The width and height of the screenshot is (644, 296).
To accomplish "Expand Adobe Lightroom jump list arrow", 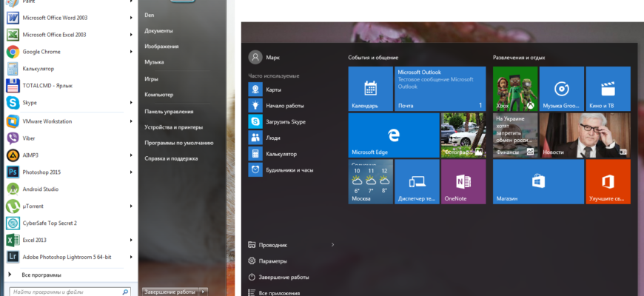I will [131, 257].
